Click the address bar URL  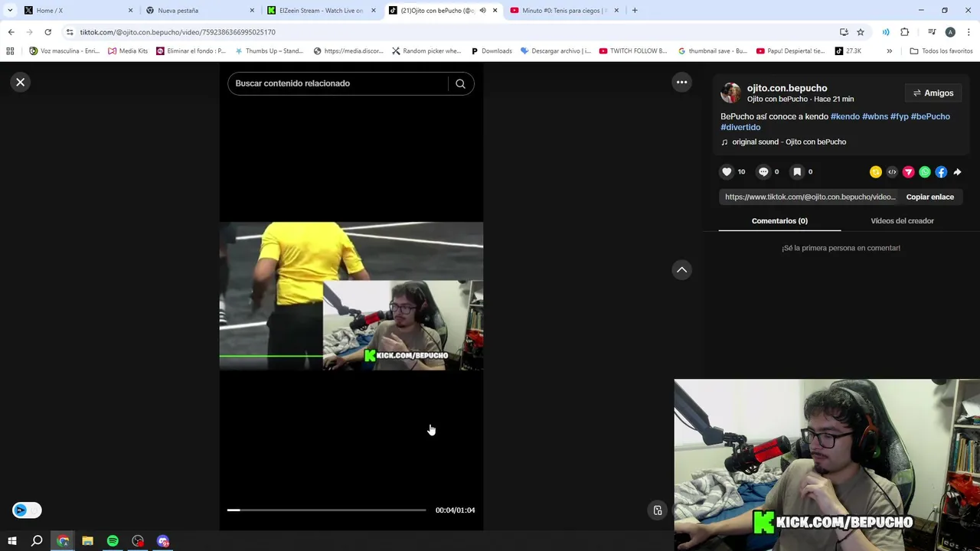(x=178, y=32)
